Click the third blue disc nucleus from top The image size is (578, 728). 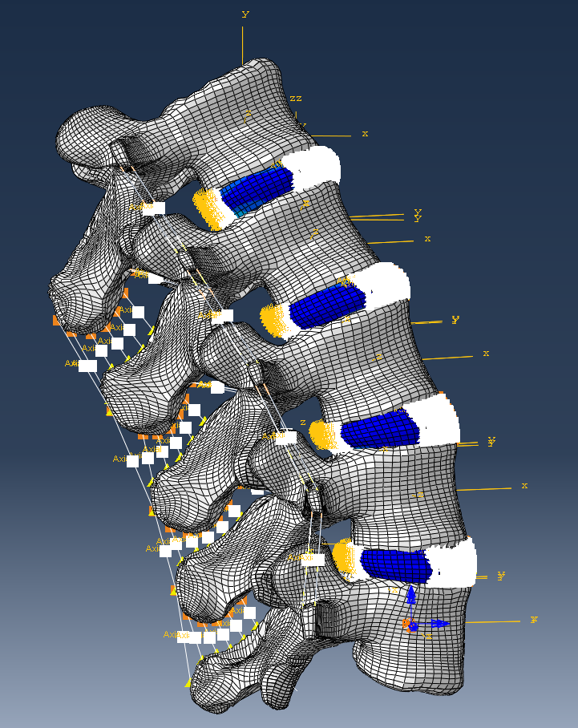[378, 430]
